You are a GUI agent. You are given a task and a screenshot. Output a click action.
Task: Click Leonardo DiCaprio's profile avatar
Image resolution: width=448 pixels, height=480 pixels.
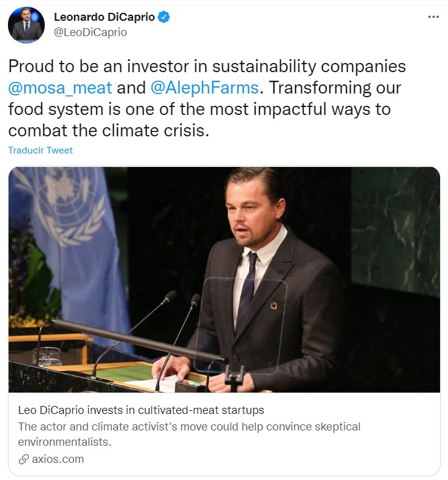[x=26, y=25]
